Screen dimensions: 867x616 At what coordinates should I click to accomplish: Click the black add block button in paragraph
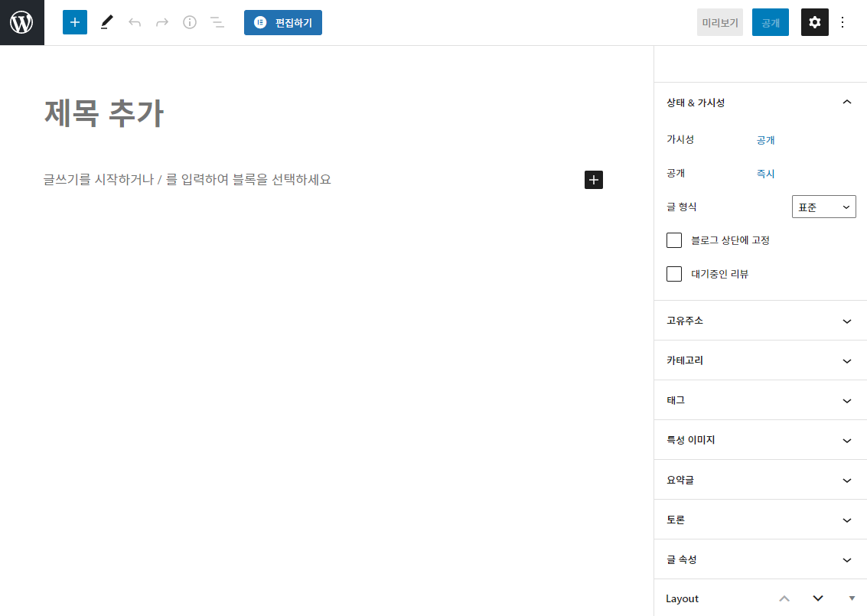[x=594, y=180]
